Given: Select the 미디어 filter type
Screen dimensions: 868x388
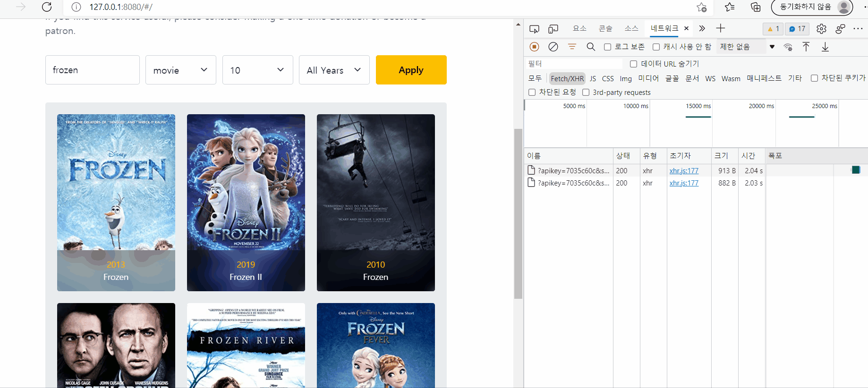Looking at the screenshot, I should click(648, 78).
